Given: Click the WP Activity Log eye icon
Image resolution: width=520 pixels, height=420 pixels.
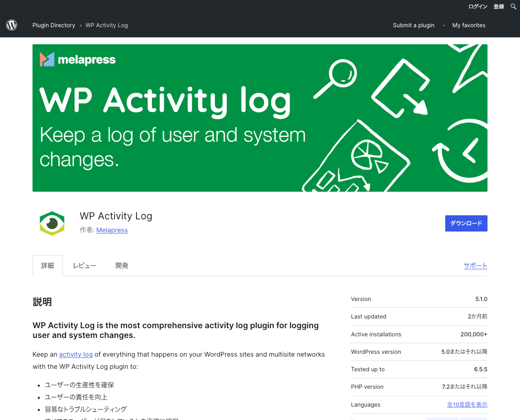Looking at the screenshot, I should (x=52, y=223).
